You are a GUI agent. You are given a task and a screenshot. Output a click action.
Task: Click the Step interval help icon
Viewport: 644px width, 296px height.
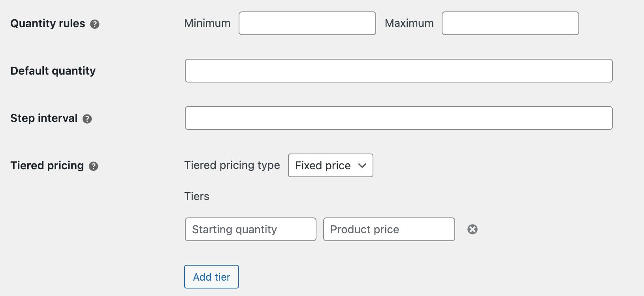point(87,119)
